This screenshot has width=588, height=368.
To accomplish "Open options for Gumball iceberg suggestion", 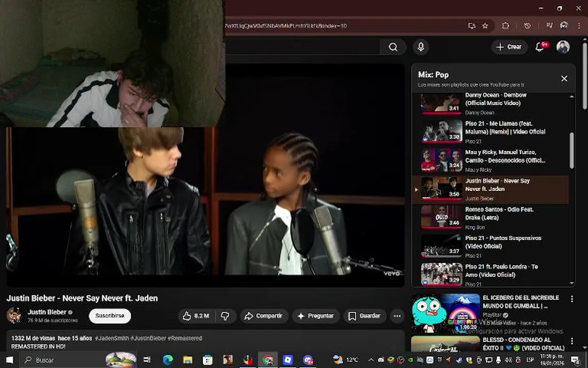I will tap(572, 299).
